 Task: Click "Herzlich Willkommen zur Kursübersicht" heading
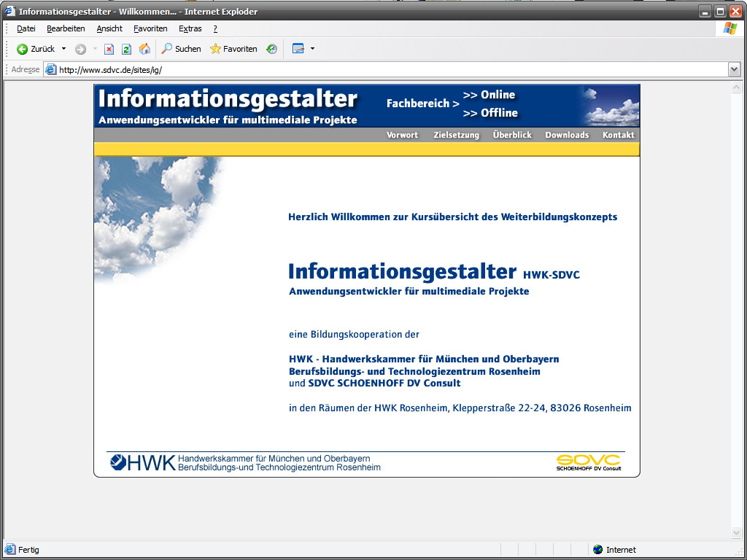pyautogui.click(x=452, y=217)
